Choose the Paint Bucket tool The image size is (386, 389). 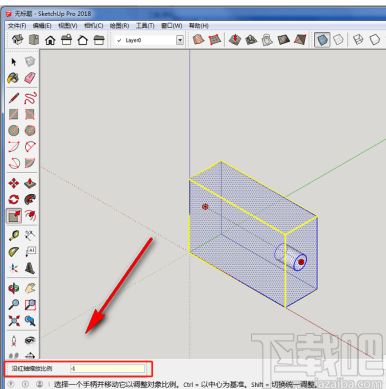pyautogui.click(x=14, y=78)
